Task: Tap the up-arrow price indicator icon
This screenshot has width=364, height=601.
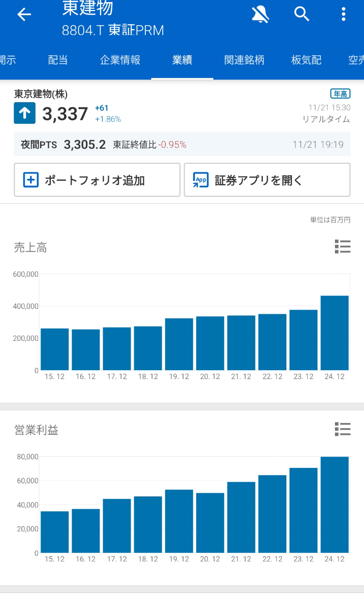Action: 25,113
